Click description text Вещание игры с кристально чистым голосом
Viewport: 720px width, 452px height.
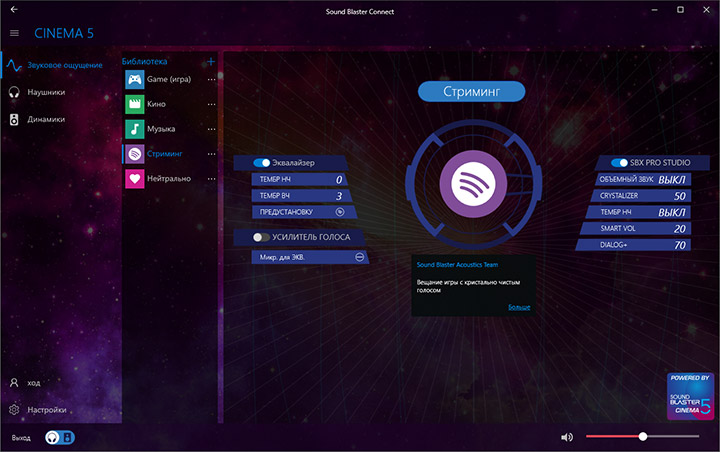coord(468,286)
